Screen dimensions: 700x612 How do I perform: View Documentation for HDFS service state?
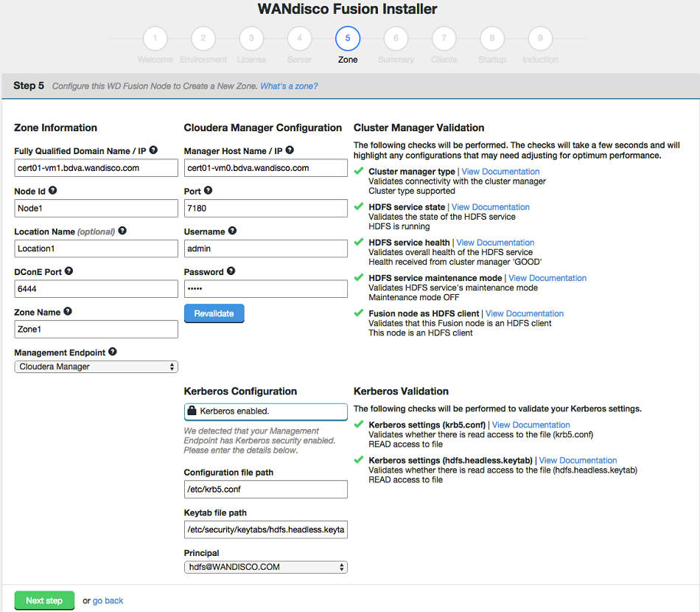(490, 207)
